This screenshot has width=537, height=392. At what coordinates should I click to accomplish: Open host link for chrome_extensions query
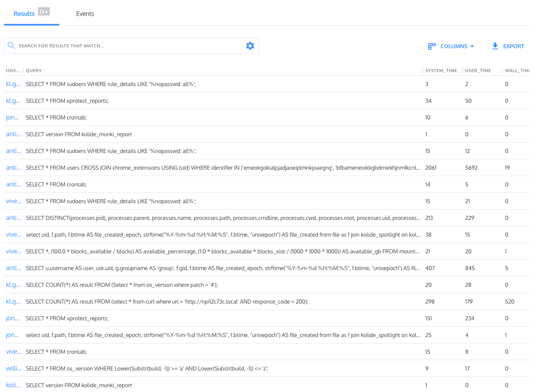[x=14, y=168]
